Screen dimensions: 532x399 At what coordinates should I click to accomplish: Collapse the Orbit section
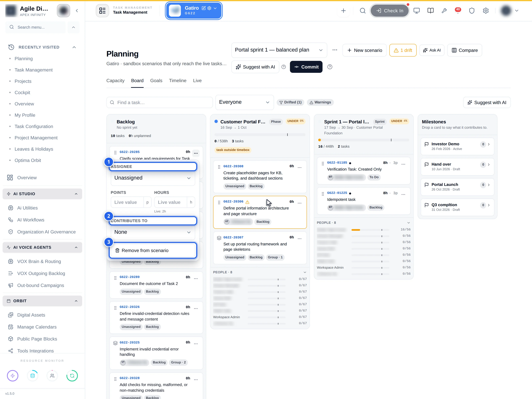pyautogui.click(x=76, y=301)
